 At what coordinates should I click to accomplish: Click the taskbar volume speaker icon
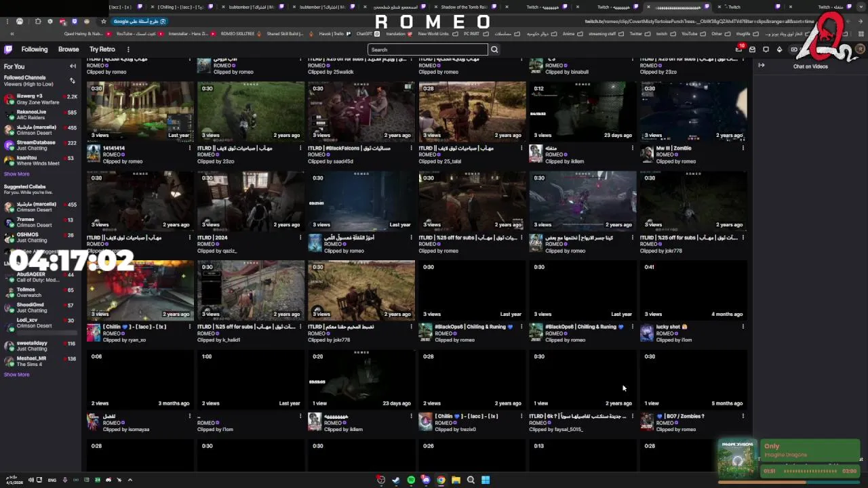tap(31, 480)
